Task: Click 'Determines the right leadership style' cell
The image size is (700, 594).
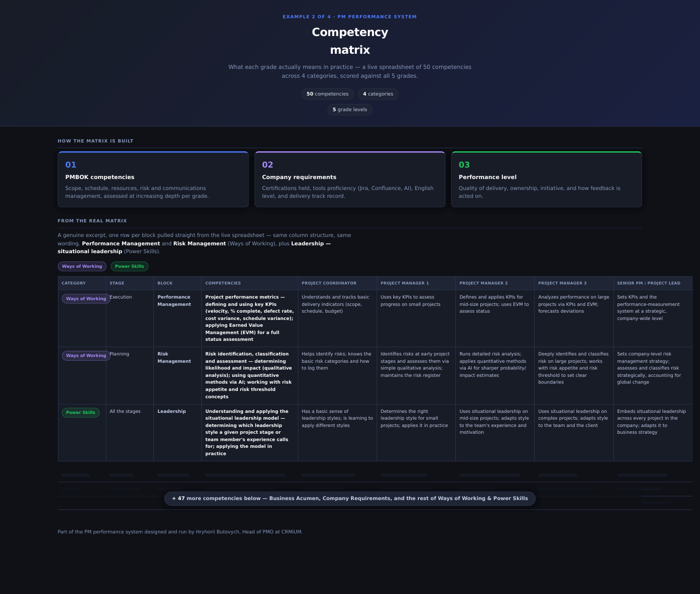Action: [x=416, y=433]
